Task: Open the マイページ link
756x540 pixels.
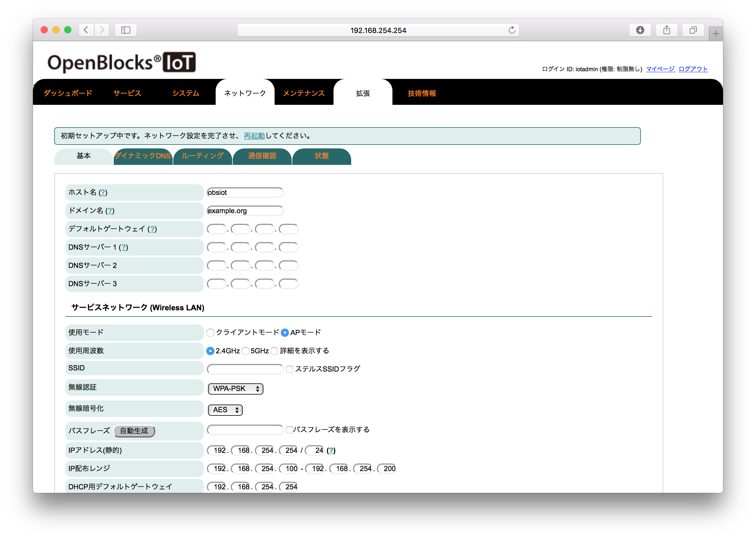Action: tap(660, 69)
